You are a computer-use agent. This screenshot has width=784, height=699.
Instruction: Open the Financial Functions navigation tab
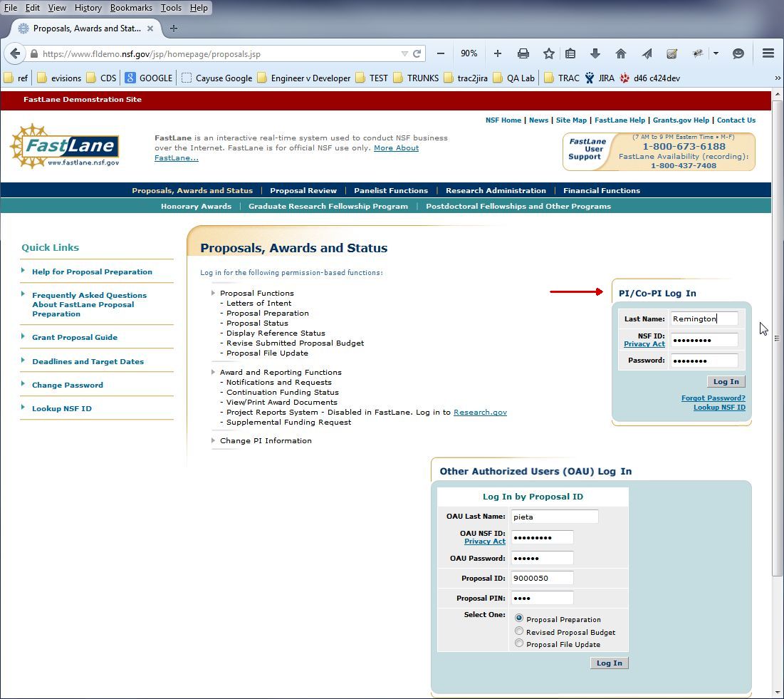pos(602,191)
